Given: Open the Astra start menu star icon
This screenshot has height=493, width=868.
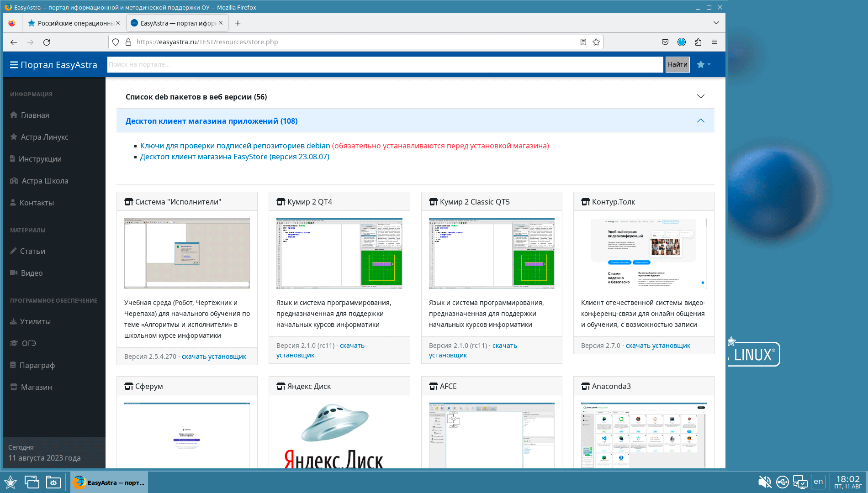Looking at the screenshot, I should pos(11,482).
